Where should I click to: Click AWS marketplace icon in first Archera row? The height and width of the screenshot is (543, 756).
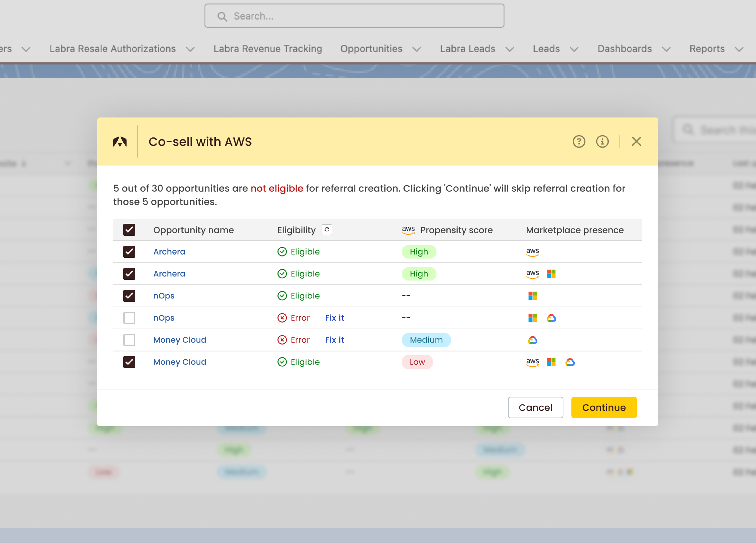click(x=532, y=252)
